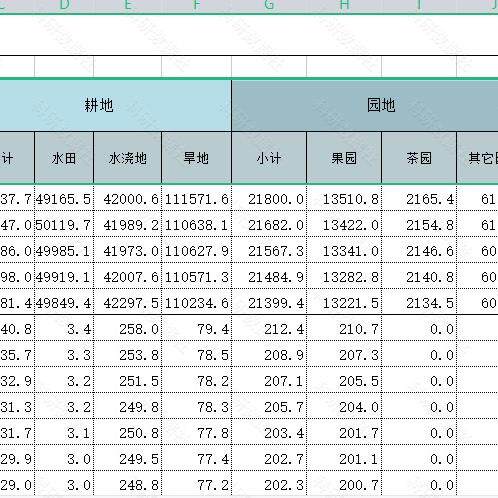Click the 水浇地 column heading
The image size is (498, 498).
point(128,158)
